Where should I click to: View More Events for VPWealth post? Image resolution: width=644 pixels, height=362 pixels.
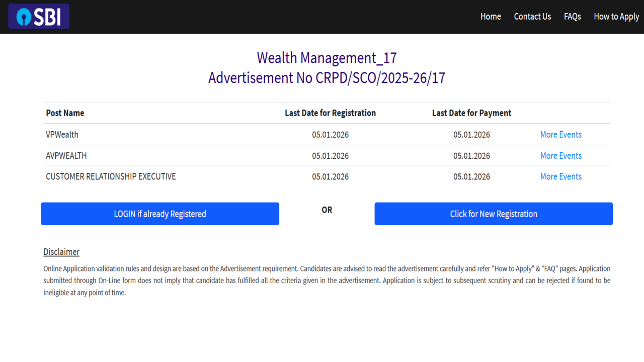coord(560,135)
